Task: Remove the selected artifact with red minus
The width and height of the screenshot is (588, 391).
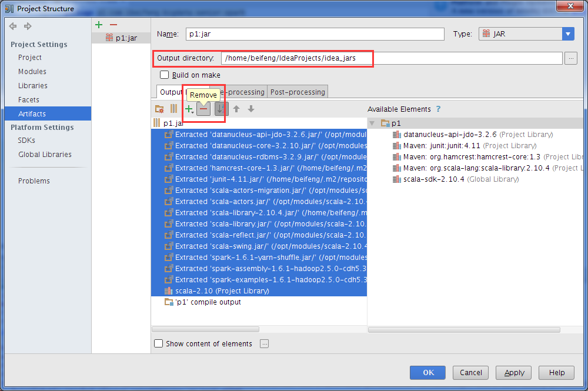Action: pyautogui.click(x=113, y=25)
